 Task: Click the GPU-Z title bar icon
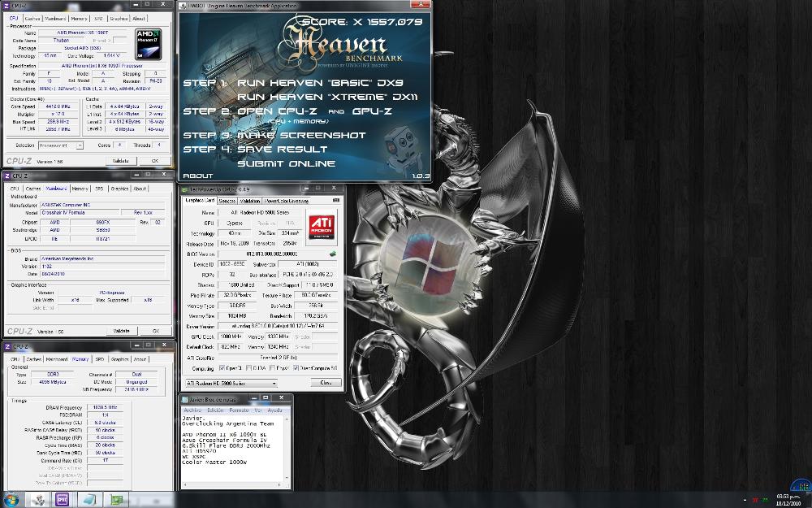coord(185,189)
